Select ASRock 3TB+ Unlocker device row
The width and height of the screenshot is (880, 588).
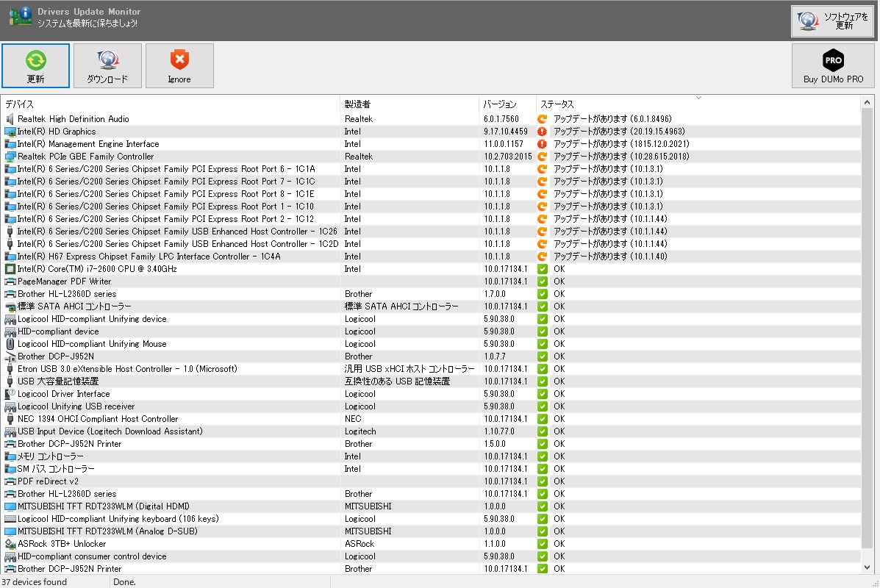62,544
